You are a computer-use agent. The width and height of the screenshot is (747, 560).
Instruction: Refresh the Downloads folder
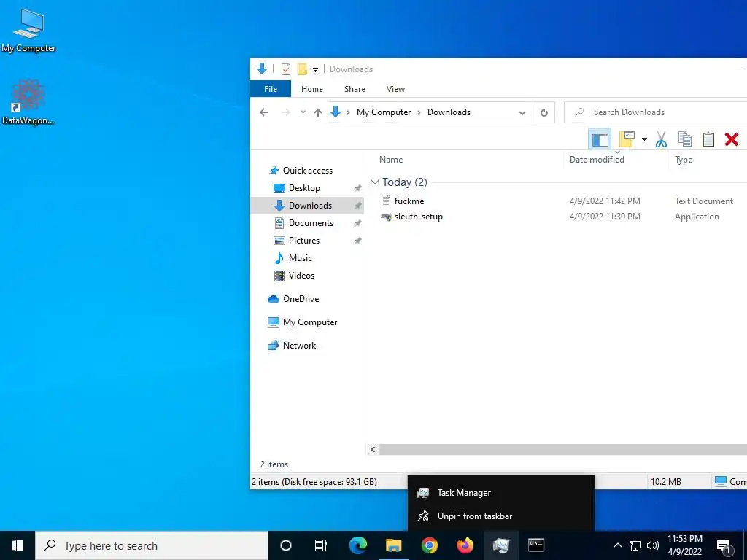pyautogui.click(x=544, y=113)
